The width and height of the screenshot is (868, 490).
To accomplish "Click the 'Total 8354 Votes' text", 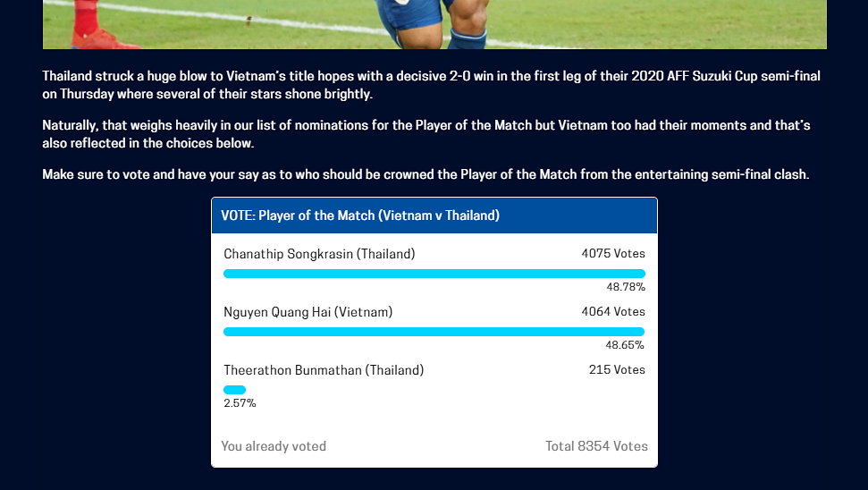I will coord(597,446).
